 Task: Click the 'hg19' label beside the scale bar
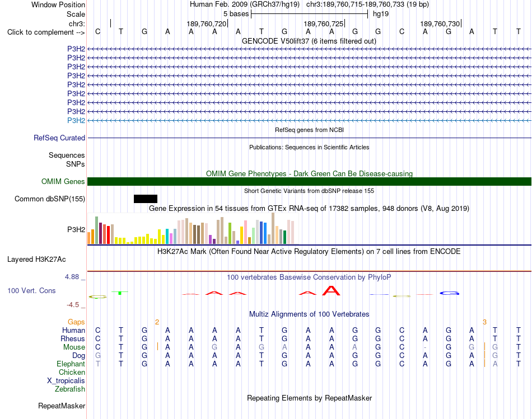click(381, 14)
